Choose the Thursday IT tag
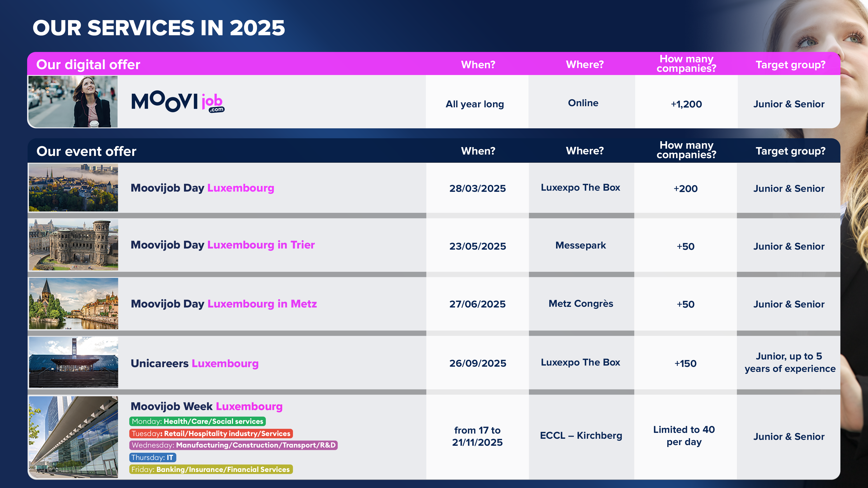 pyautogui.click(x=152, y=457)
